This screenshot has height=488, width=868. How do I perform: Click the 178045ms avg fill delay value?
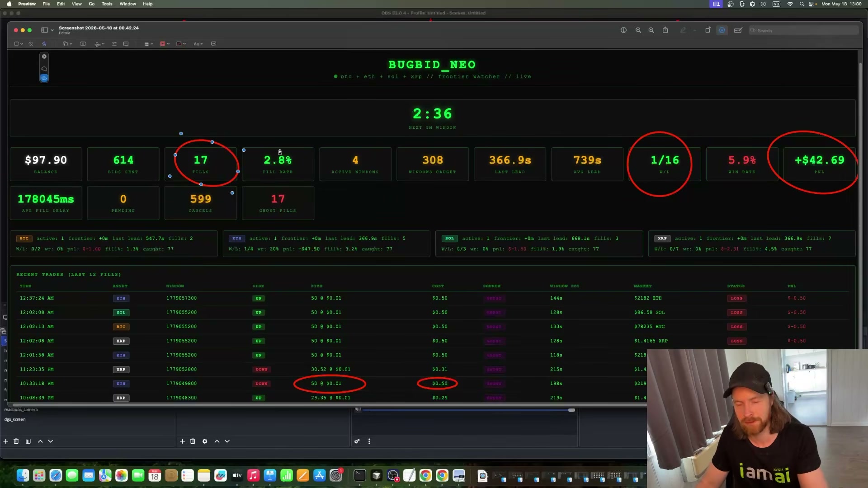tap(46, 199)
